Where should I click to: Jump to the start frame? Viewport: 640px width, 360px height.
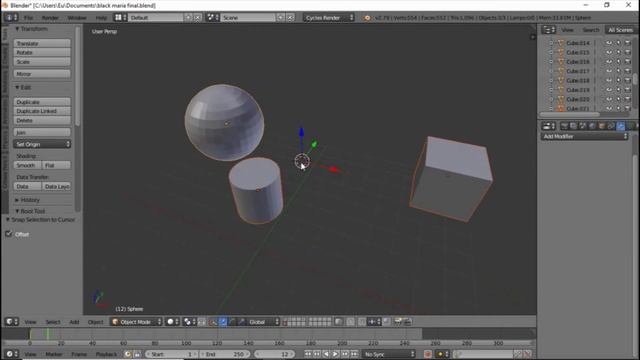click(308, 354)
